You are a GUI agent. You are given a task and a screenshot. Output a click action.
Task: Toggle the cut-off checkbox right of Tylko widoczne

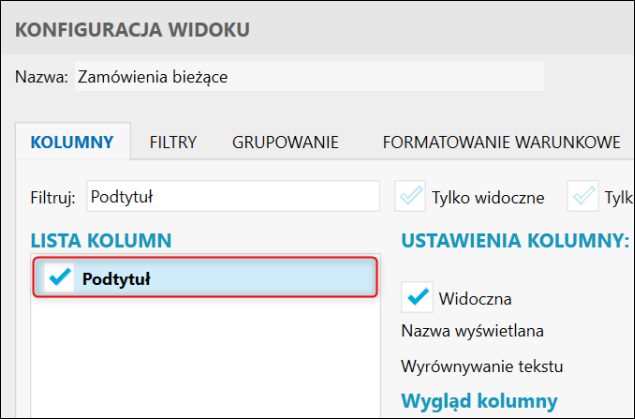click(583, 197)
